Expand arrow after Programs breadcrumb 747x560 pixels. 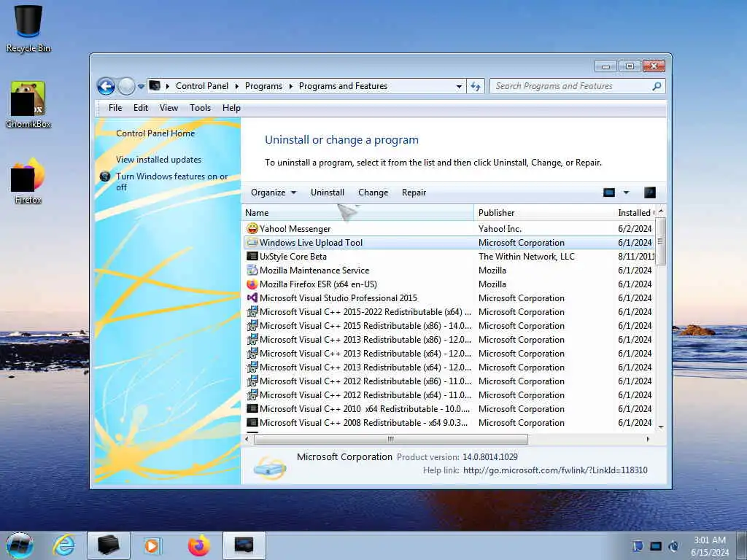coord(290,86)
